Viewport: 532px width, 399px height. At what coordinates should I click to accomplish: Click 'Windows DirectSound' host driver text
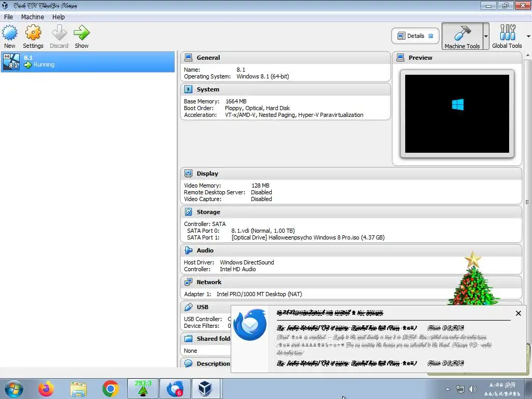tap(247, 262)
